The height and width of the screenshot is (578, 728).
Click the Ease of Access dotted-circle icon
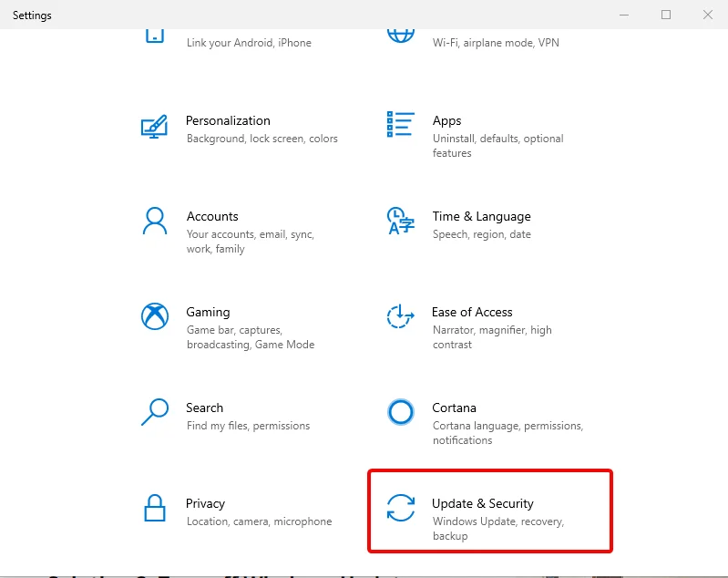401,316
